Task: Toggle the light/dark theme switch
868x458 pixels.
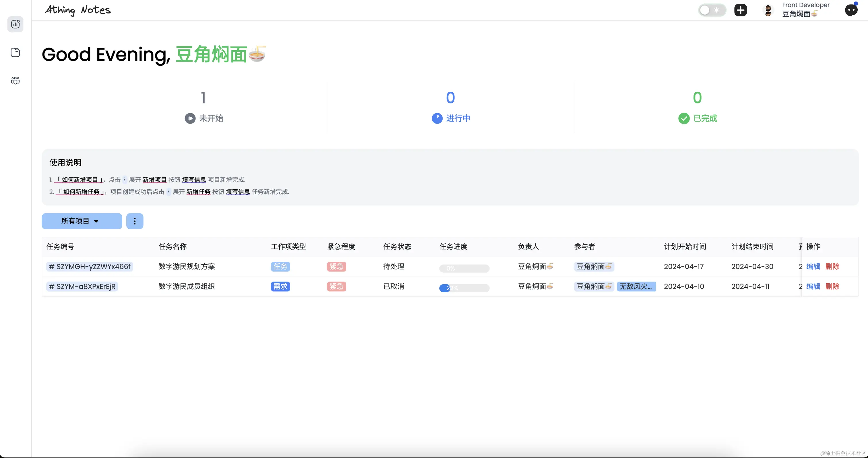Action: click(712, 10)
